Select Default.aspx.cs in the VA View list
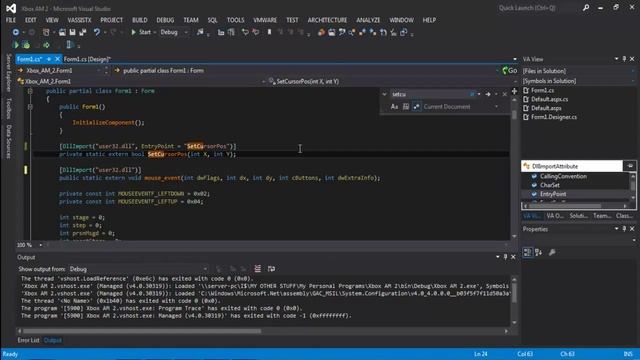Screen dimensions: 640x360 549,99
